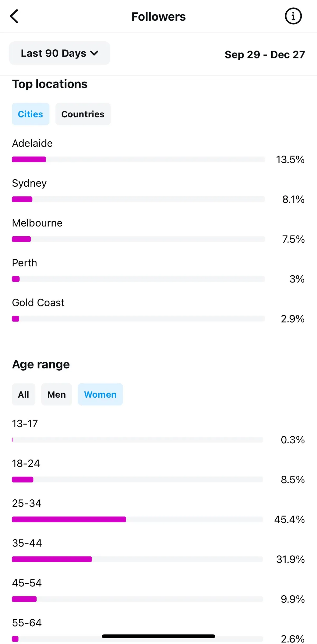Select the All age range chip
Viewport: 317px width, 644px height.
coord(24,394)
